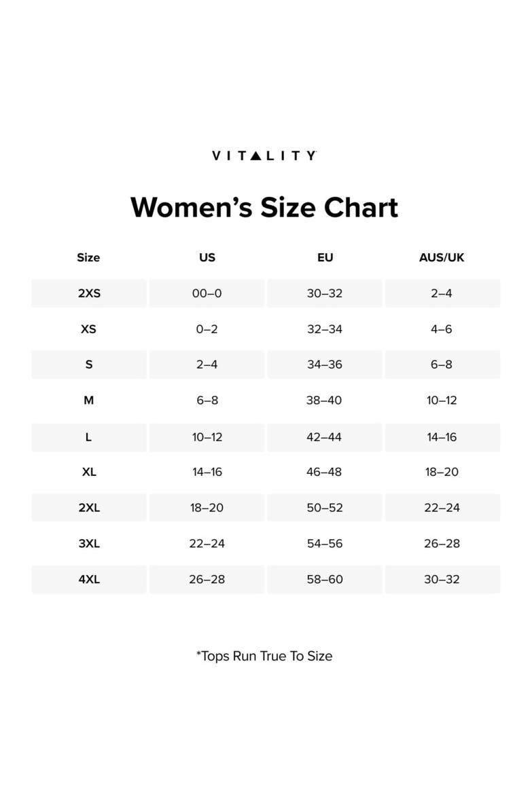Click the 2XL size row label
The height and width of the screenshot is (812, 530).
88,508
